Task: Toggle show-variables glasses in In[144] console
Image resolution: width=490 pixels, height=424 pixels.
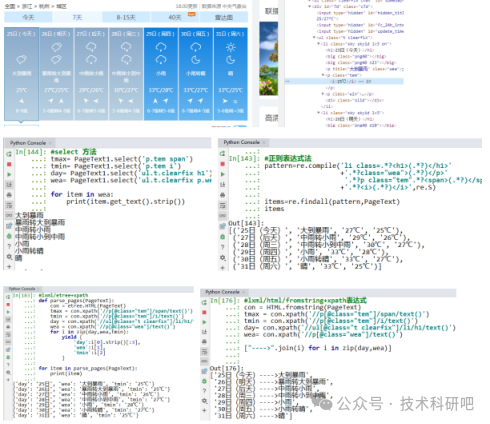Action: pos(9,215)
